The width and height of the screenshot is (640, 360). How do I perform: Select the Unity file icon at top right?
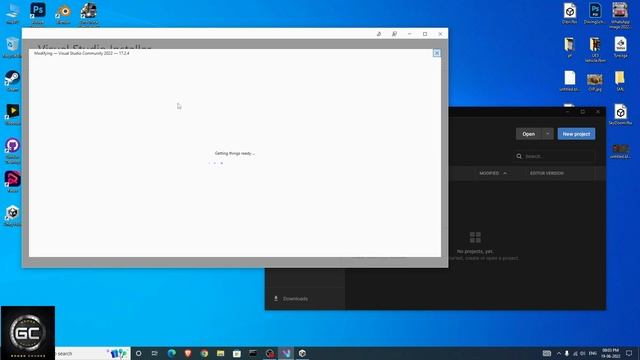coord(569,13)
